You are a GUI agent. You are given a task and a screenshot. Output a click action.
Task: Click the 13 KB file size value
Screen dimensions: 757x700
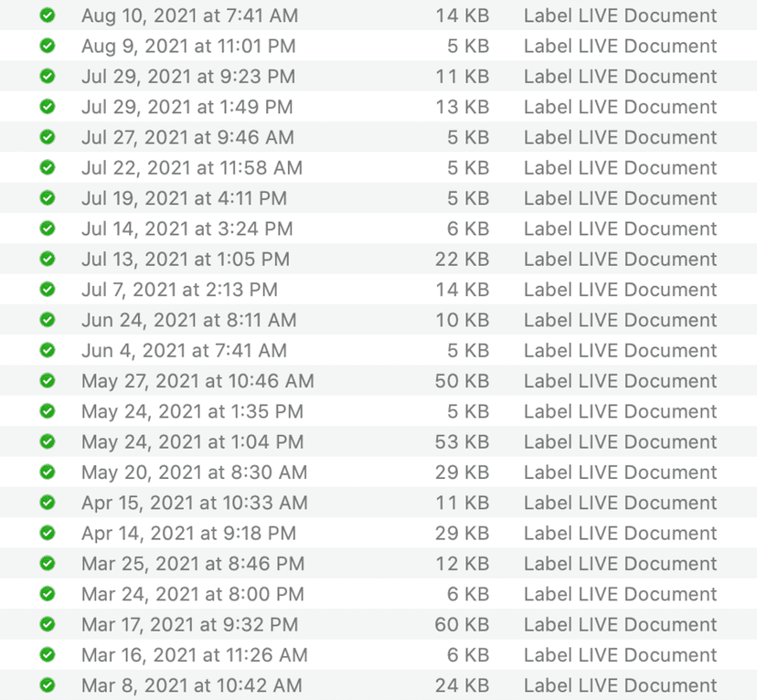(463, 107)
